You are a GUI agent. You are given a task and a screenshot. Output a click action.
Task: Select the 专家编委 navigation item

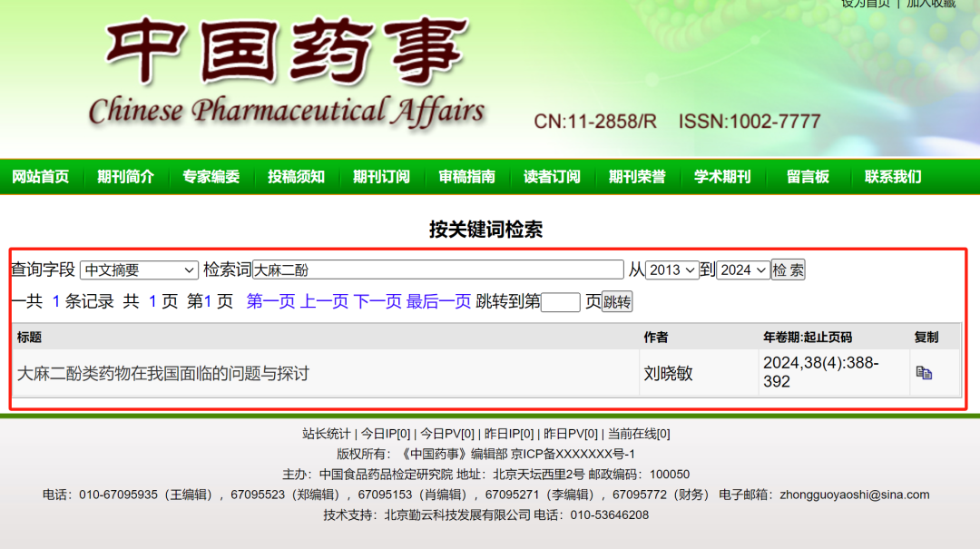(x=211, y=177)
